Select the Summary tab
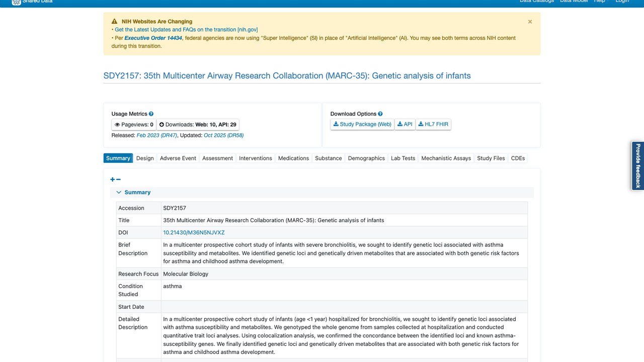This screenshot has width=644, height=362. [x=118, y=158]
